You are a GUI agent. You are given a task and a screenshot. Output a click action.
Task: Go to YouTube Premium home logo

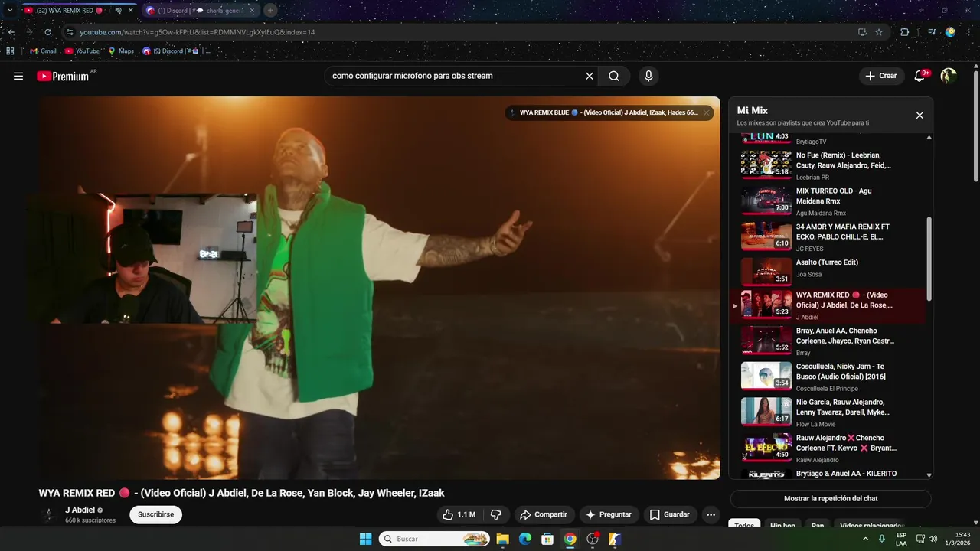[x=63, y=76]
